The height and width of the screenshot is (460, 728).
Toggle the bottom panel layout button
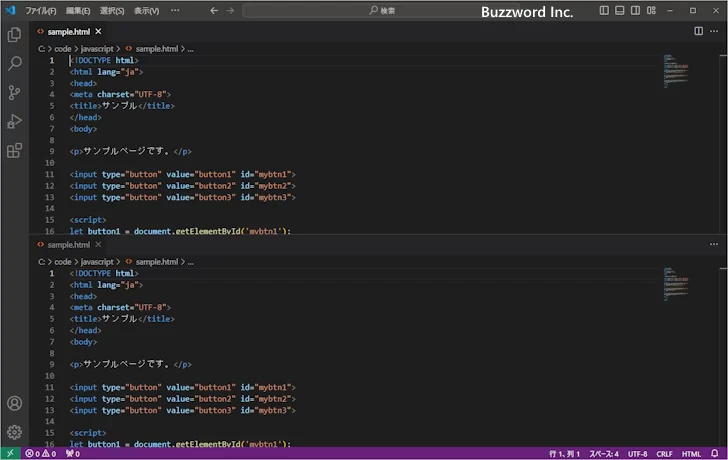coord(618,10)
